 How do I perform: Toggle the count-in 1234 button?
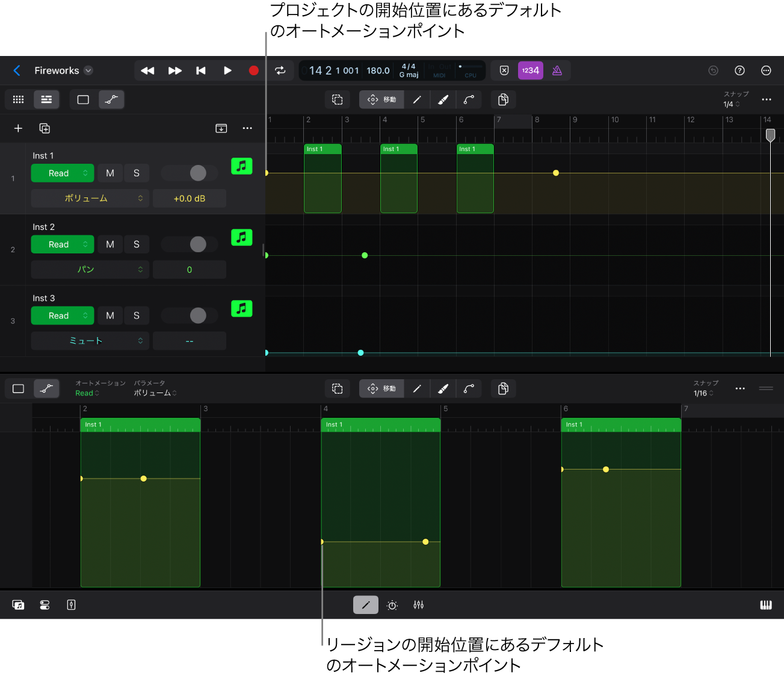pos(530,70)
